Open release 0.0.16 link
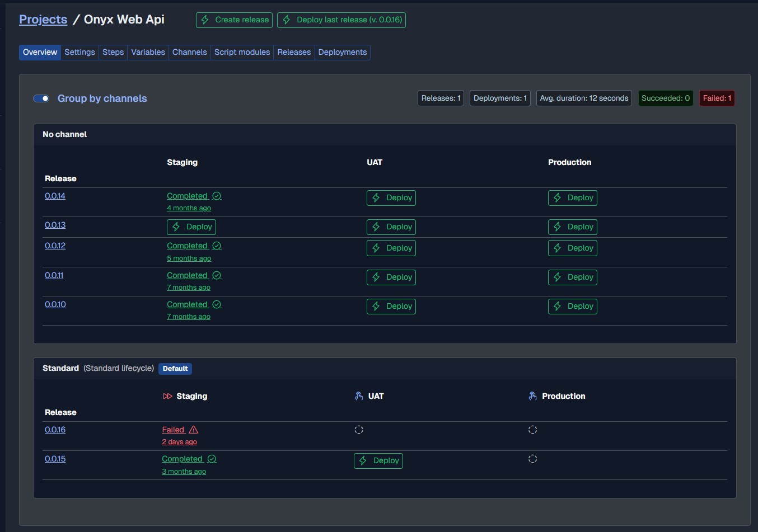758x532 pixels. 55,430
